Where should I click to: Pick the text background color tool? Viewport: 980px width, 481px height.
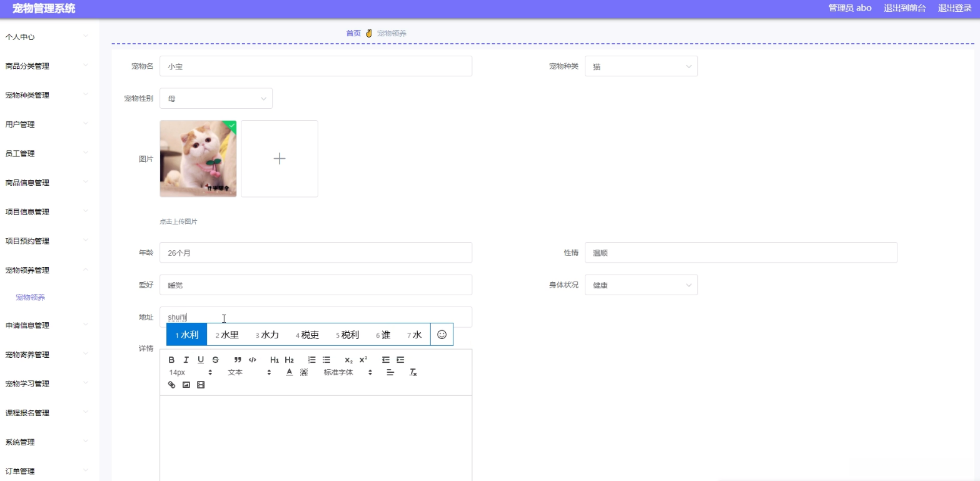coord(304,372)
